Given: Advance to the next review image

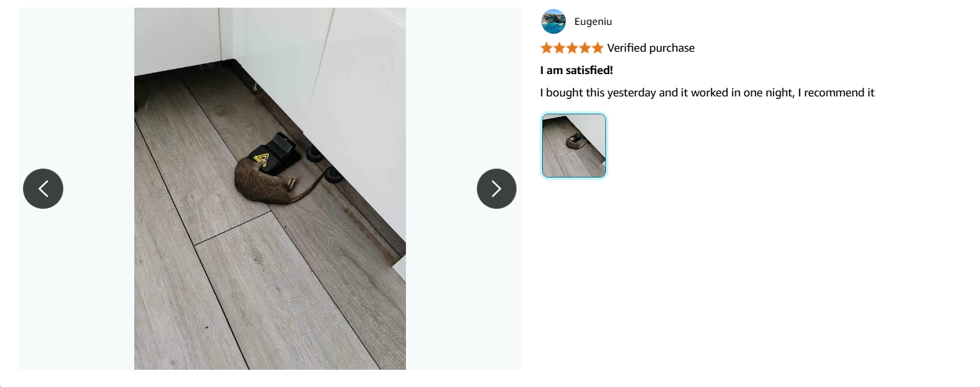Looking at the screenshot, I should click(497, 188).
